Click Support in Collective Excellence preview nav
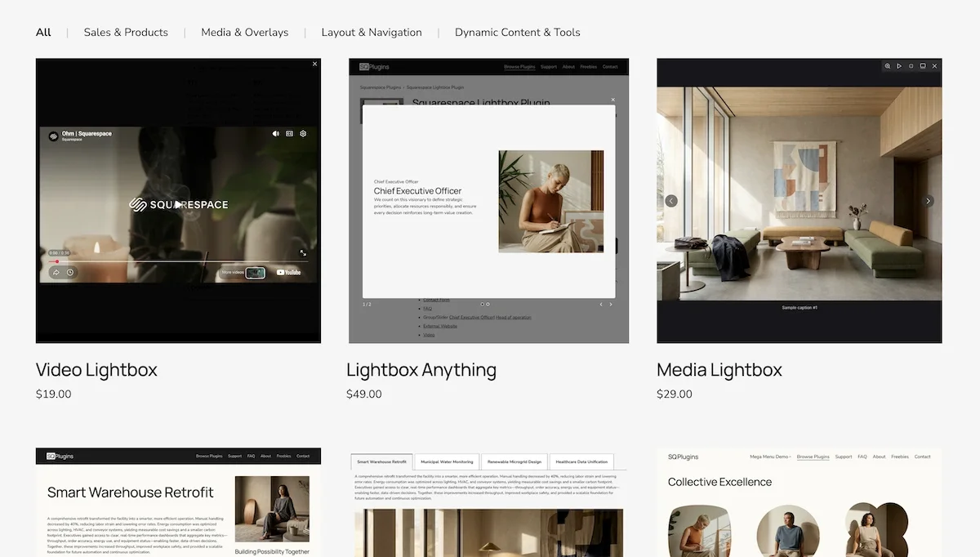Screen dimensions: 980x557 844,457
